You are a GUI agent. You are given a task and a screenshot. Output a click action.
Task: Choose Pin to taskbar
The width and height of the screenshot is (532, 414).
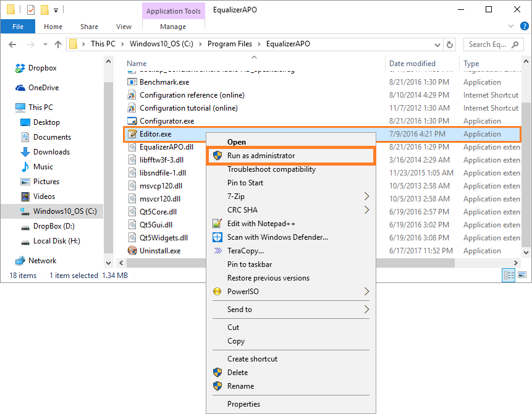pyautogui.click(x=291, y=264)
